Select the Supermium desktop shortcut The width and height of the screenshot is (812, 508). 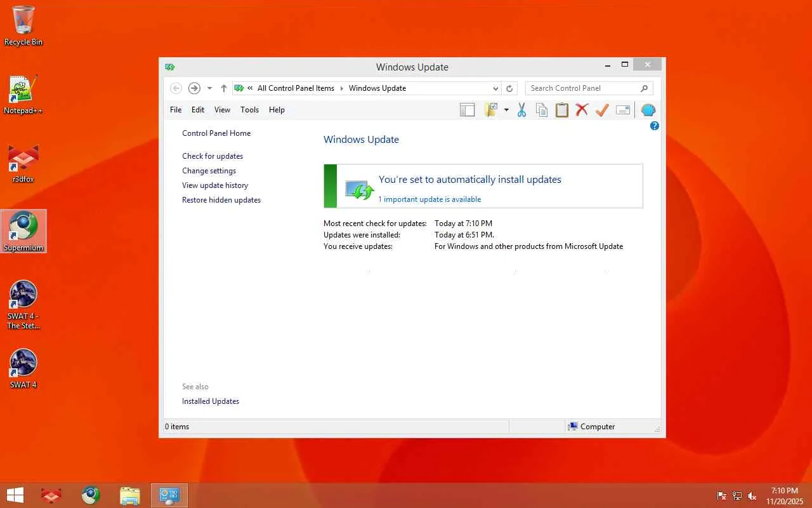pyautogui.click(x=23, y=231)
